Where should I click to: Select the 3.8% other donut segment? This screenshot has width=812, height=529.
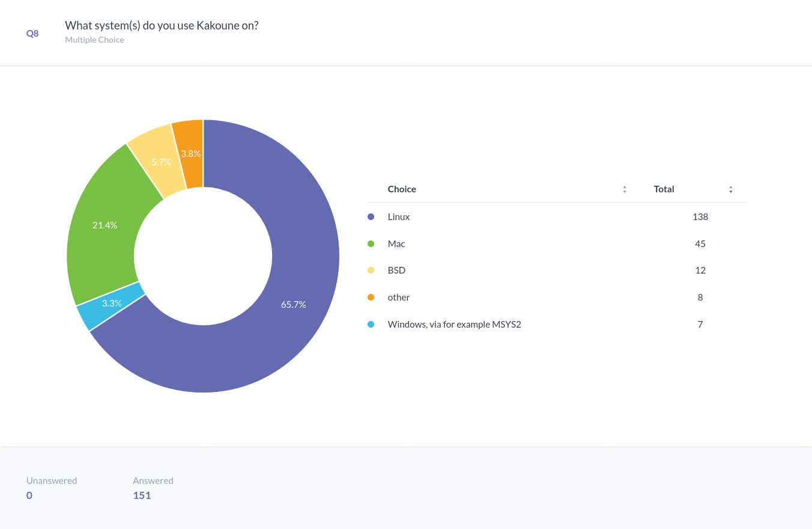tap(190, 153)
